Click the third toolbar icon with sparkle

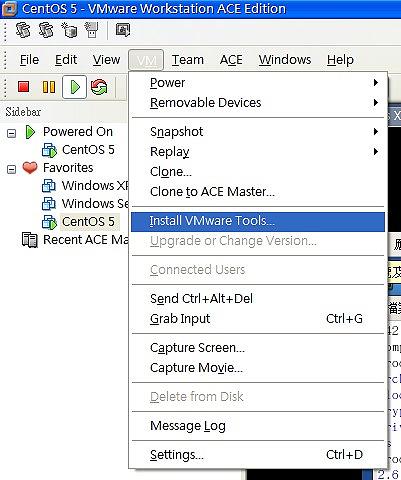pos(69,30)
